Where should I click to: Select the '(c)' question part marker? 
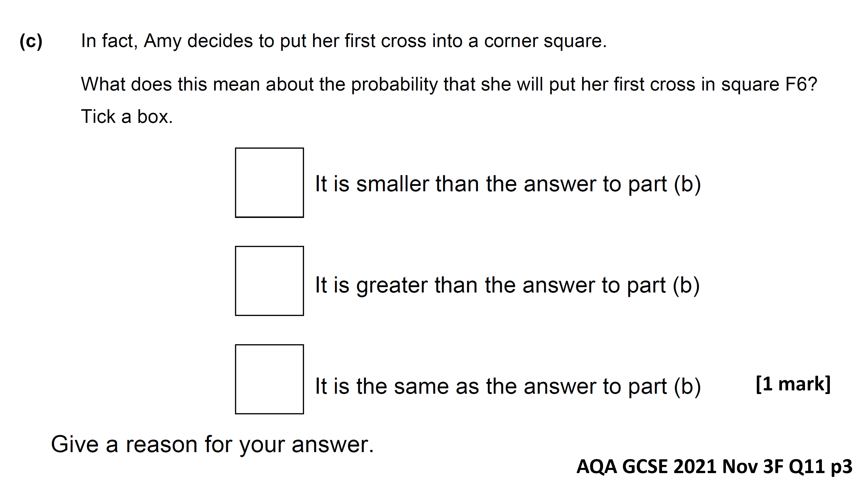click(31, 41)
